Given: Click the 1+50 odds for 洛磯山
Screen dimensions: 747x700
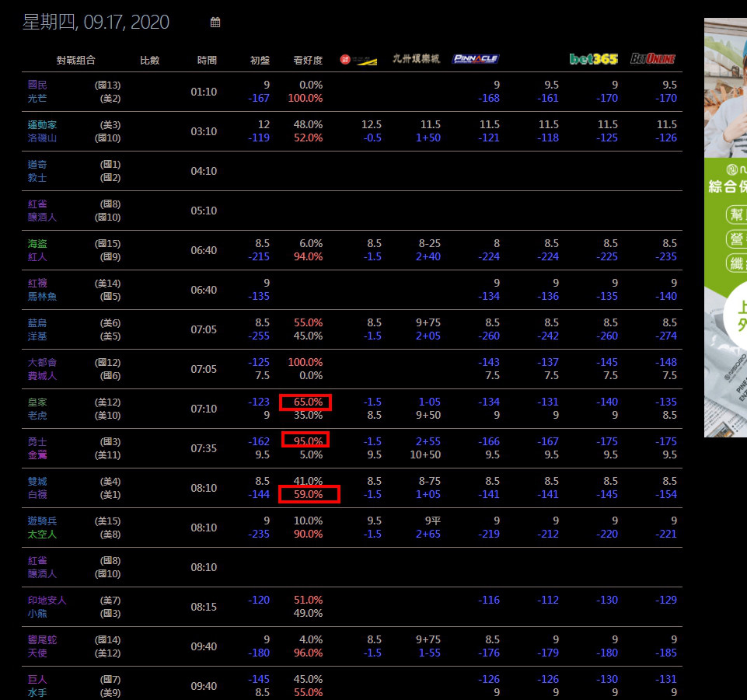Looking at the screenshot, I should click(x=428, y=138).
